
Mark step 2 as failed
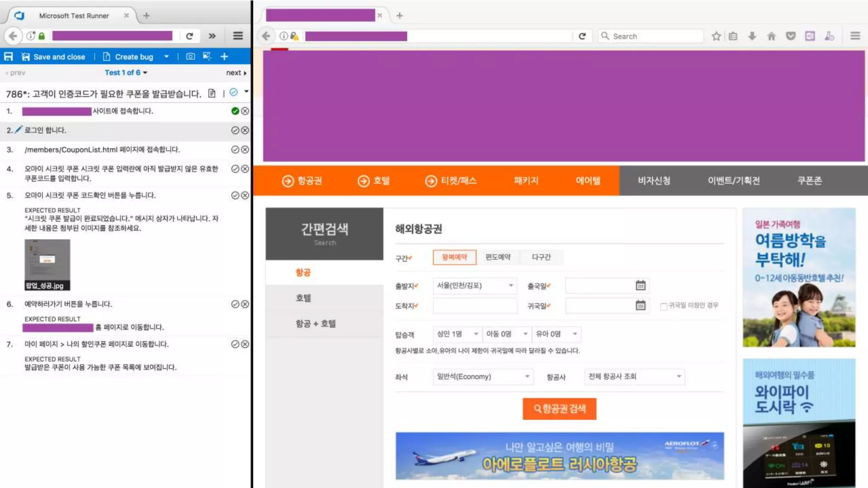coord(245,130)
